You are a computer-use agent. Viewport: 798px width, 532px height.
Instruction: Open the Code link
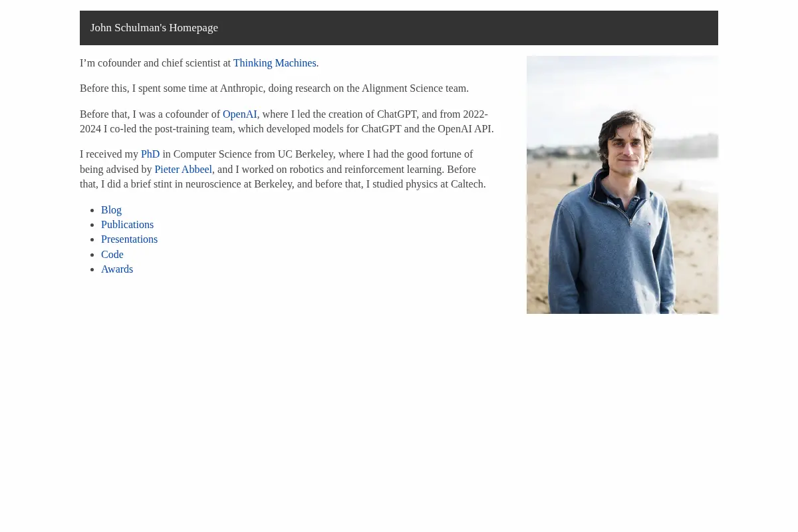(x=112, y=255)
